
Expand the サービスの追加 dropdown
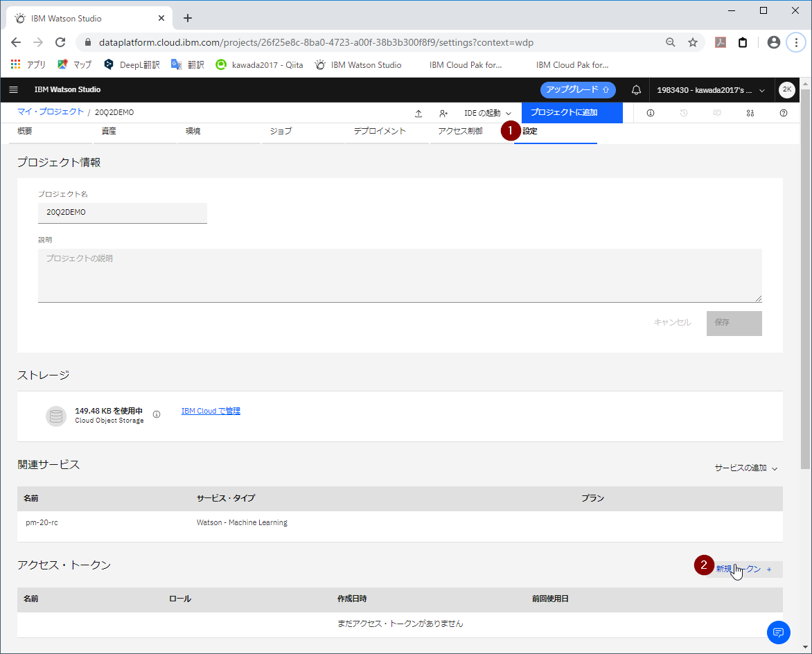coord(745,468)
